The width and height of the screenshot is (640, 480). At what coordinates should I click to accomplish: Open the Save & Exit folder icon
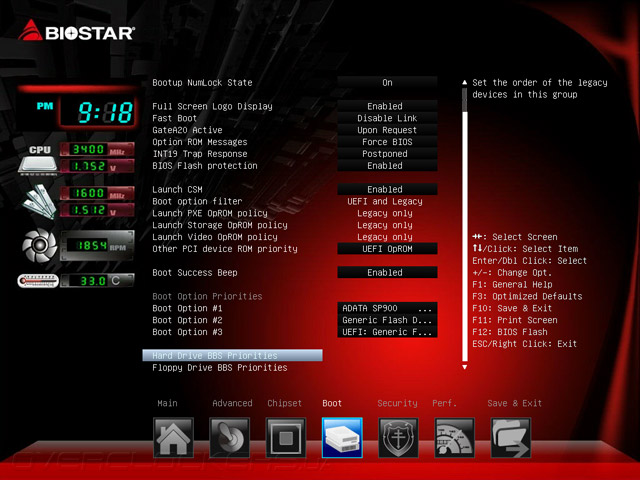[x=511, y=437]
